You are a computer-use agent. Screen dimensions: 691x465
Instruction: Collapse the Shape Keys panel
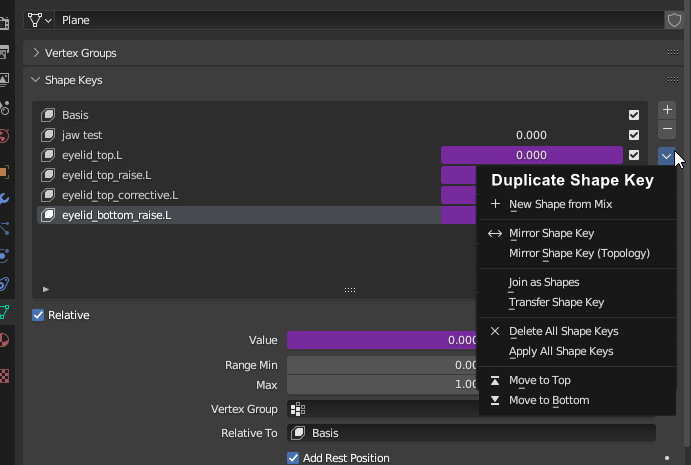tap(36, 80)
